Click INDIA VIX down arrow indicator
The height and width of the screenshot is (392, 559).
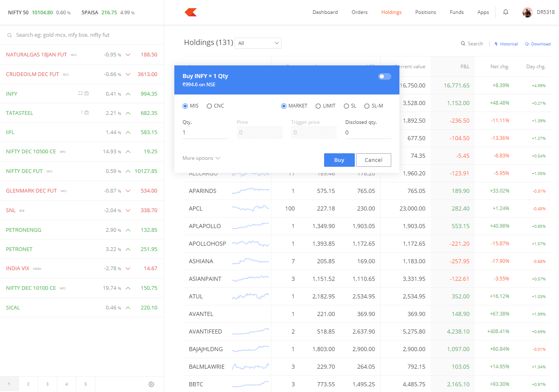click(128, 269)
